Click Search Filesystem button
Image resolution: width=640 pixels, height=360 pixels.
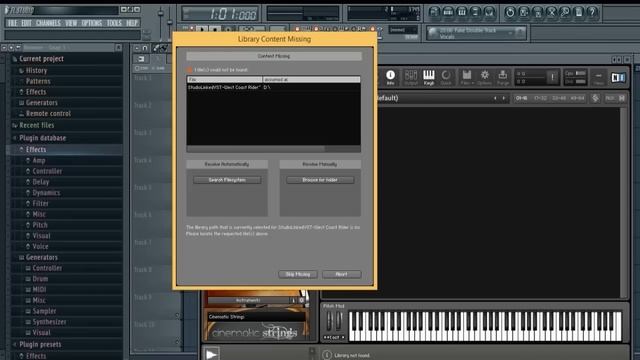point(227,180)
